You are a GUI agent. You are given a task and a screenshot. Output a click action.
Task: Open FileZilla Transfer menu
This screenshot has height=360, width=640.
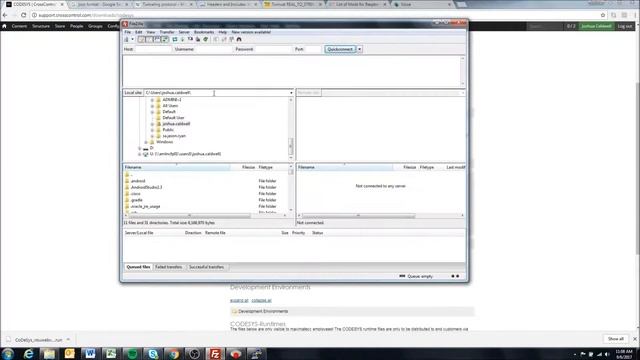click(167, 32)
